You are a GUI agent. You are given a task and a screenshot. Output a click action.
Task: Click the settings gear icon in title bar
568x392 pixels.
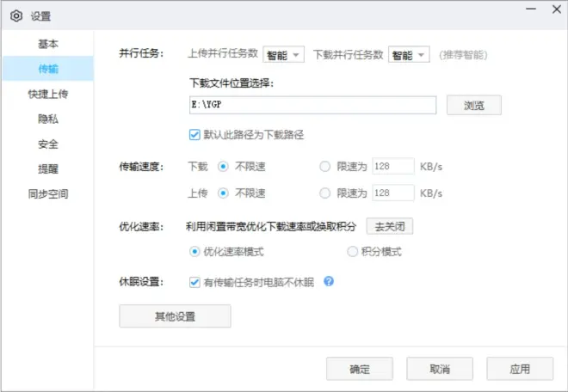click(15, 15)
